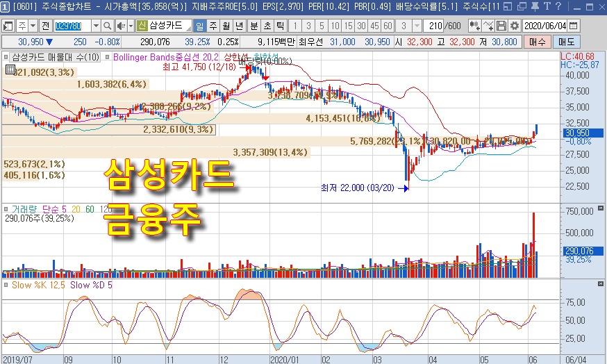Viewport: 607px width, 364px height.
Task: Click the 210 bar count field
Action: tap(433, 26)
